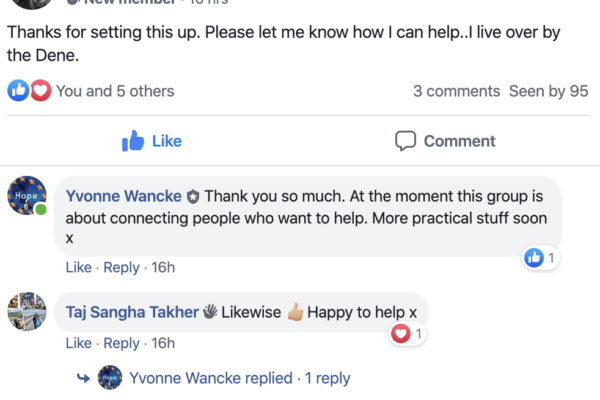Like Yvonne Wancke's comment
The image size is (600, 400).
click(x=78, y=268)
